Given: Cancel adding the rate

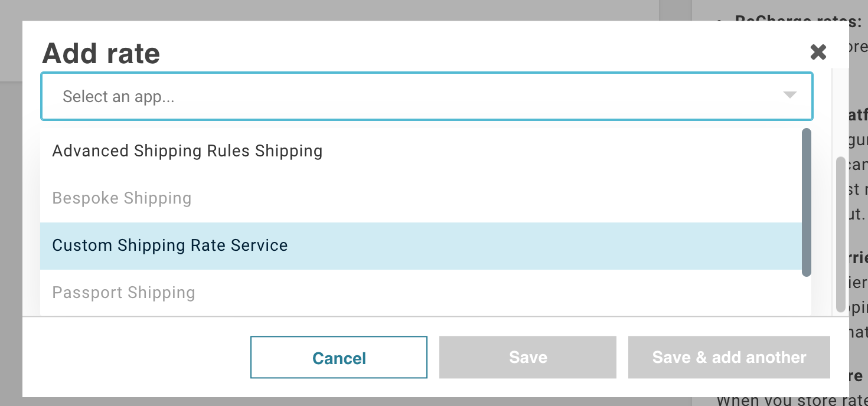Looking at the screenshot, I should coord(339,358).
